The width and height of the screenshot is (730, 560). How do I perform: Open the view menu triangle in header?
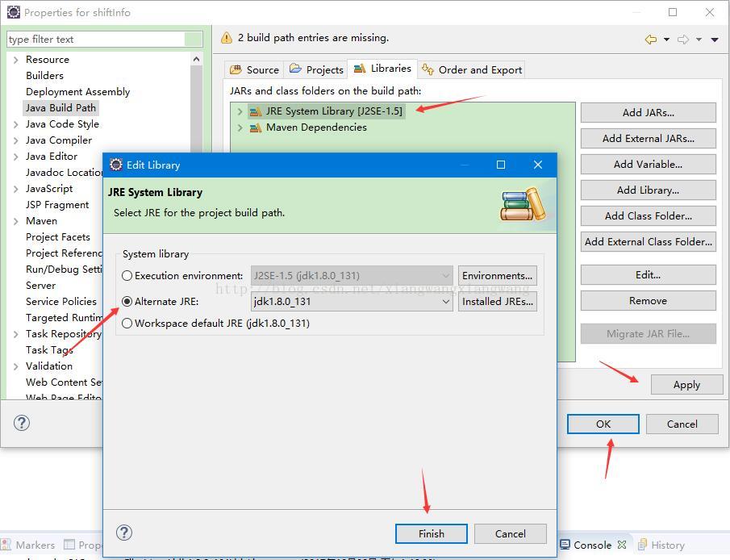coord(715,40)
